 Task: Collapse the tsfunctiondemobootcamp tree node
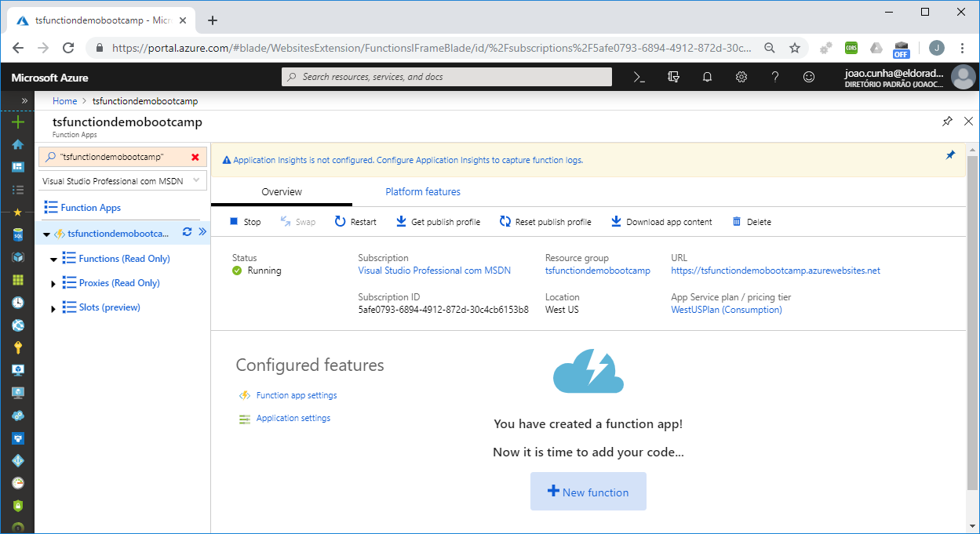click(x=47, y=234)
